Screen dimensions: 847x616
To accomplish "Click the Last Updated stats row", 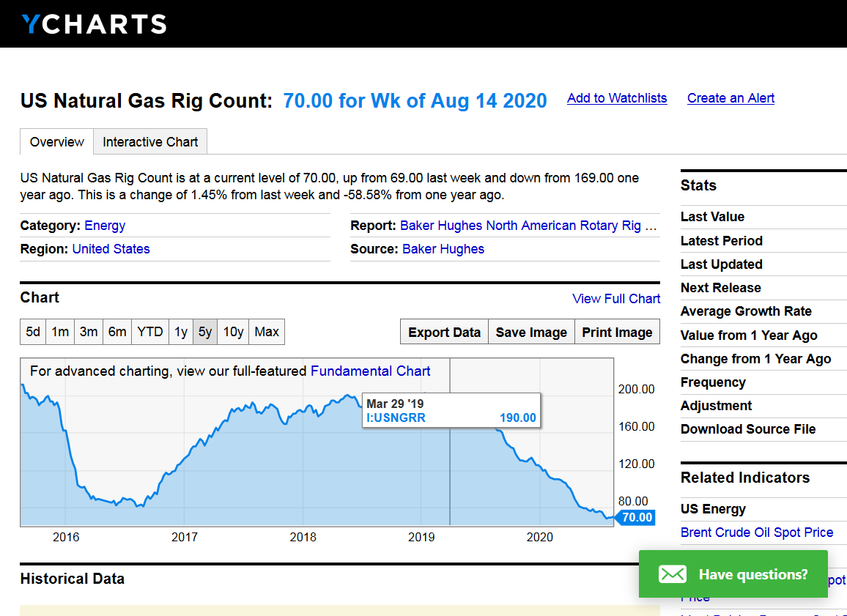I will click(763, 264).
